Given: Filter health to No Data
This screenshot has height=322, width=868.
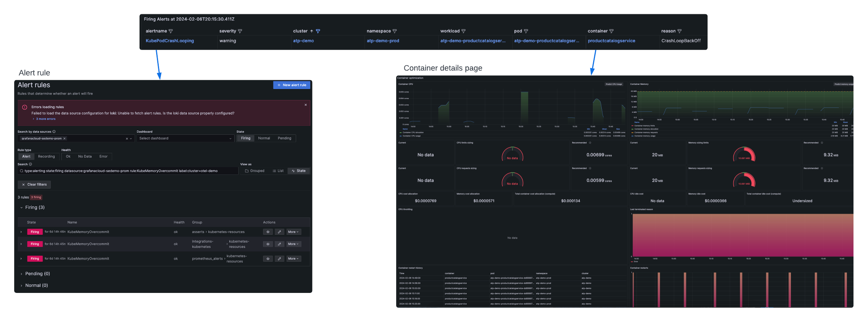Looking at the screenshot, I should (x=85, y=156).
